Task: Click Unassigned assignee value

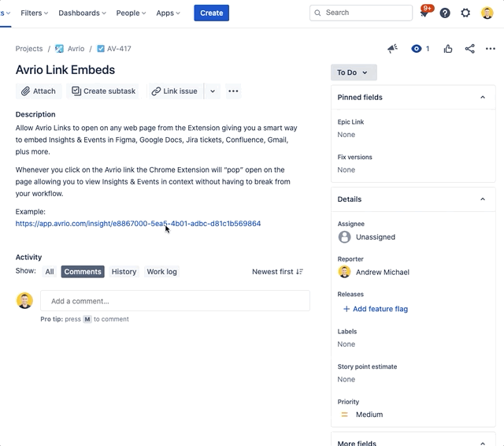Action: [376, 237]
